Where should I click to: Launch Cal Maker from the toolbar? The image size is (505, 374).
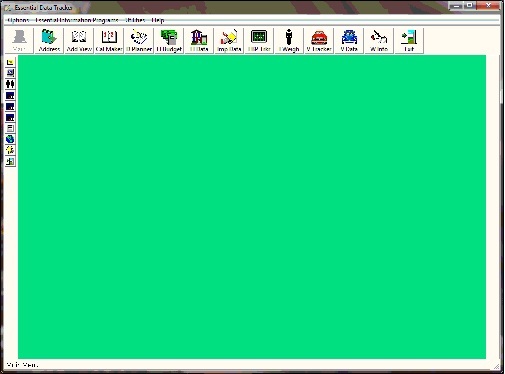[x=109, y=40]
